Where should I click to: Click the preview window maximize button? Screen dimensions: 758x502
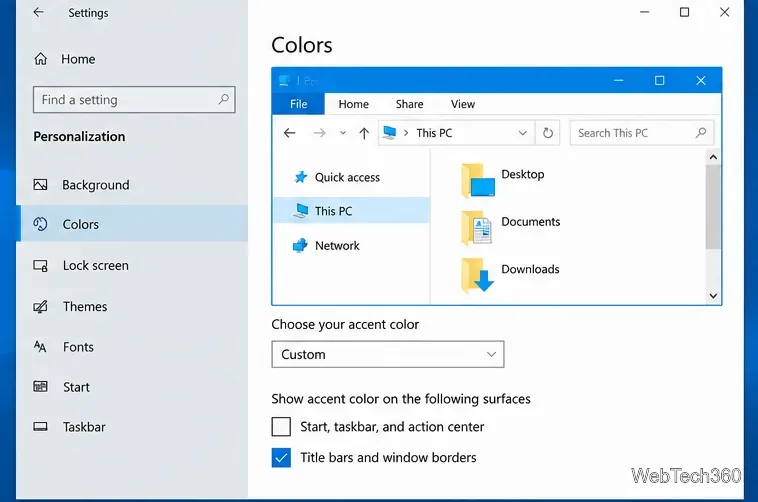(659, 80)
